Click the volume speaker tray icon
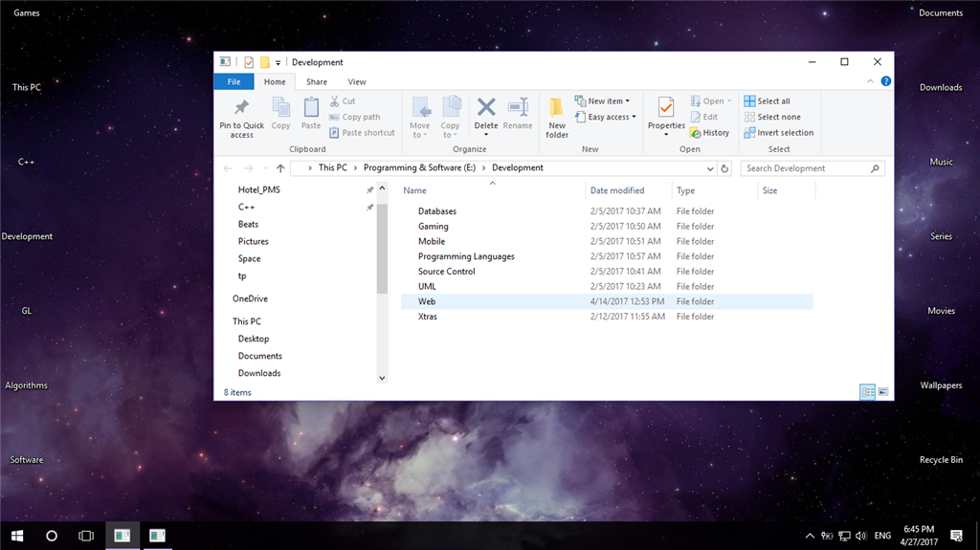The width and height of the screenshot is (980, 550). 861,536
